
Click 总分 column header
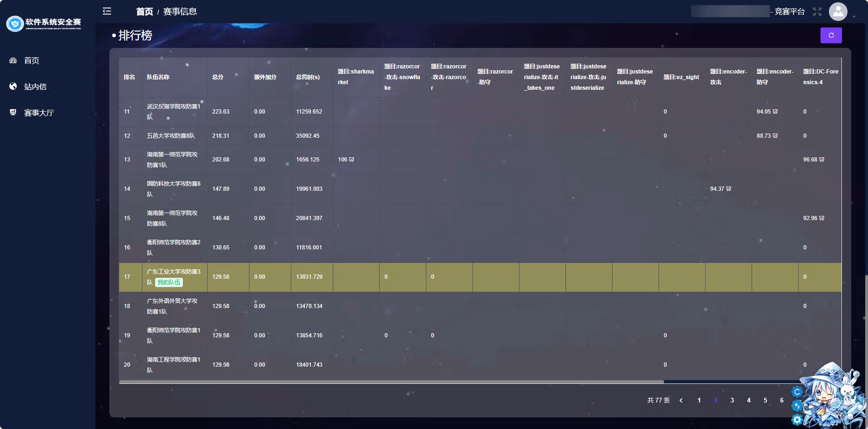218,77
